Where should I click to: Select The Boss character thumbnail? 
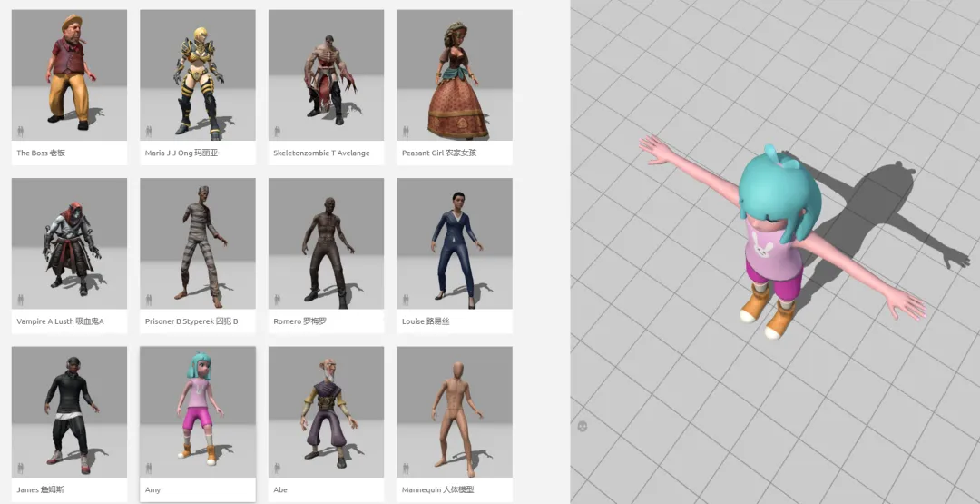coord(69,74)
